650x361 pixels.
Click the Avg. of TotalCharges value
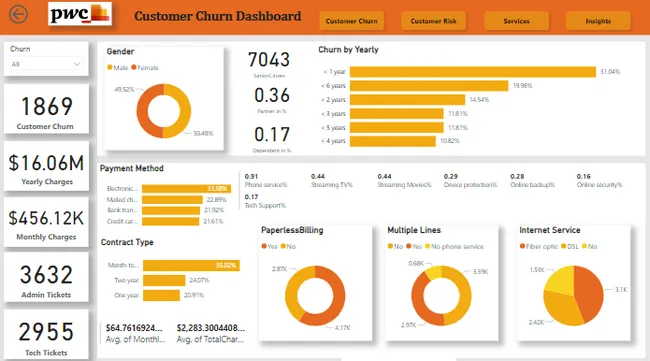point(211,328)
